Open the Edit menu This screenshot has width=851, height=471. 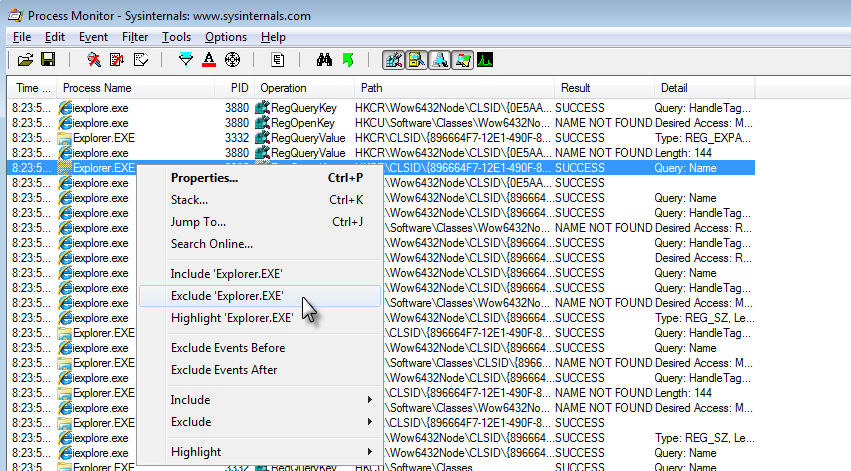[x=55, y=37]
